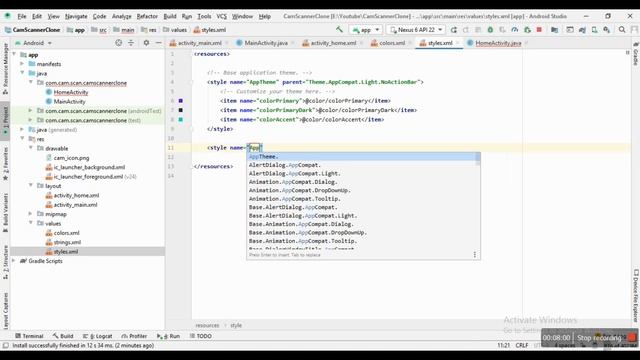Open the TODO tool window
640x360 pixels.
(x=200, y=336)
